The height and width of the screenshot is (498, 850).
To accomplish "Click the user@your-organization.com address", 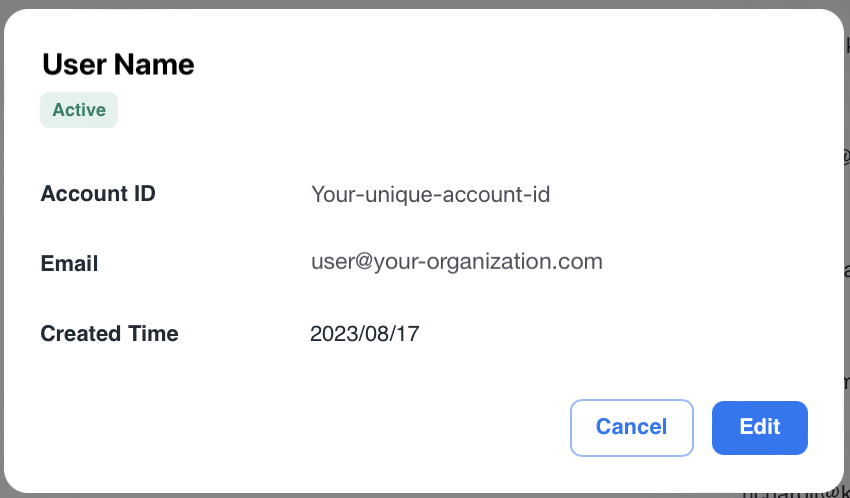I will click(x=457, y=262).
